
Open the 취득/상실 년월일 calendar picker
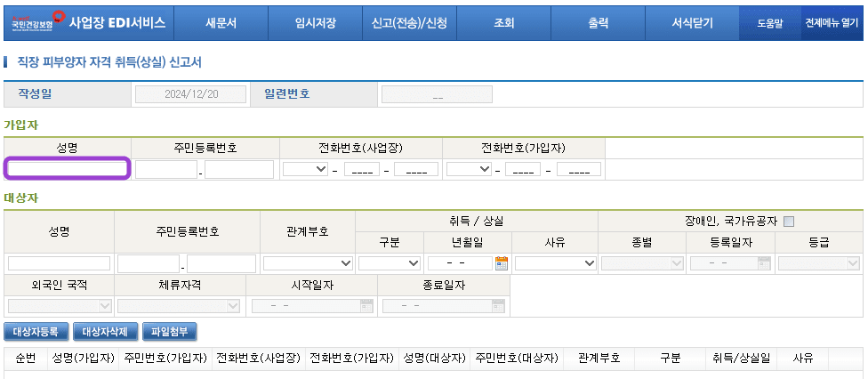point(502,263)
